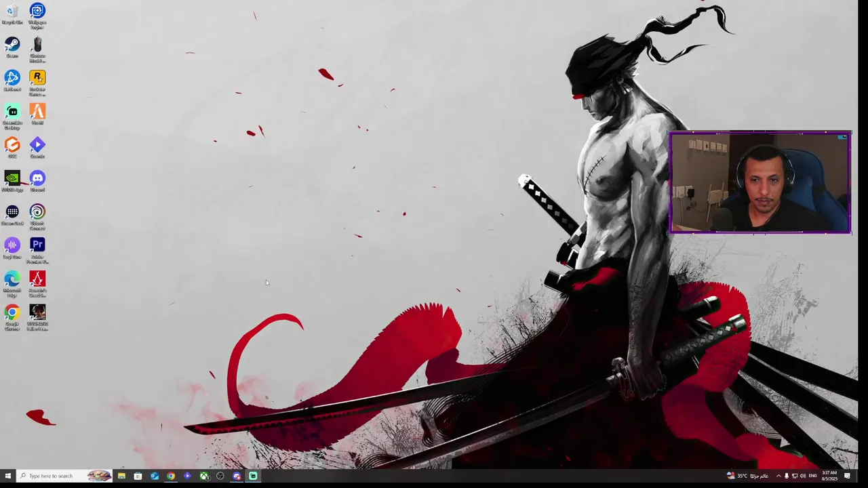Screen dimensions: 868x488
Task: Select the Adobe Premiere Pro shortcut
Action: point(37,251)
